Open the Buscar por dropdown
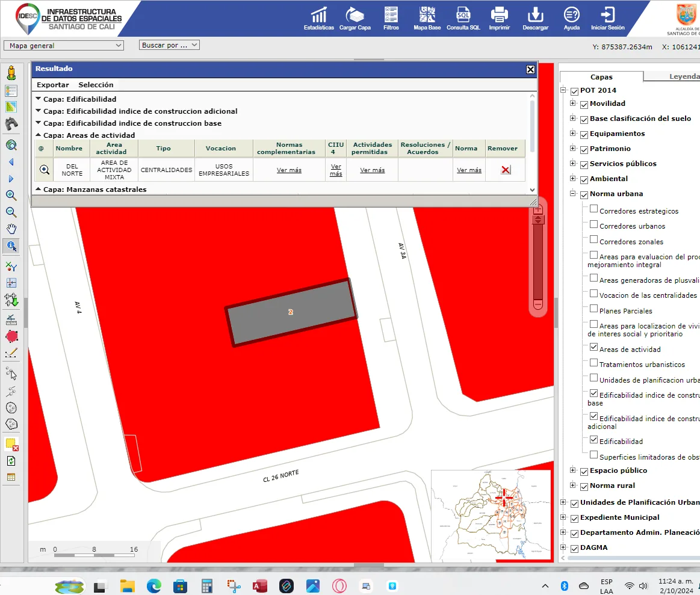Image resolution: width=700 pixels, height=595 pixels. (169, 45)
